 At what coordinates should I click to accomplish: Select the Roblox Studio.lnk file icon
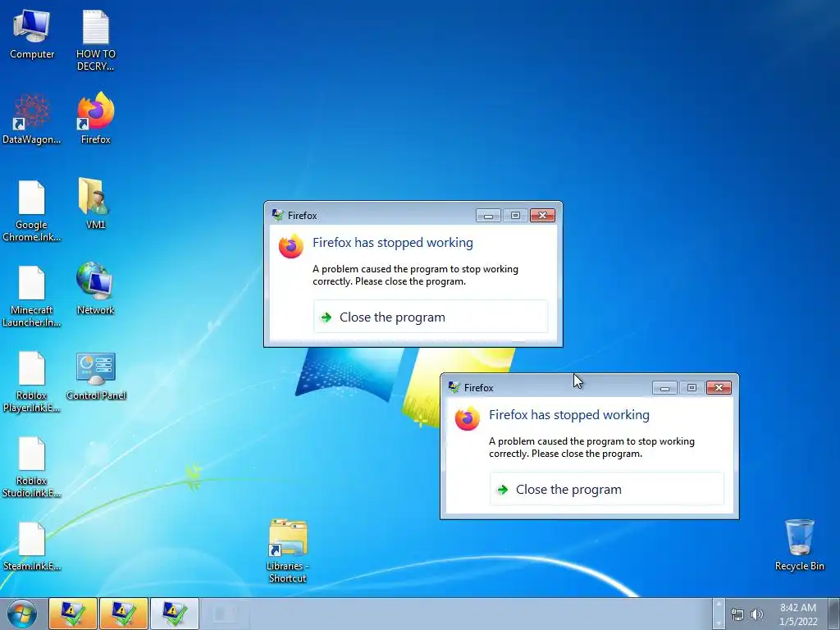(32, 467)
